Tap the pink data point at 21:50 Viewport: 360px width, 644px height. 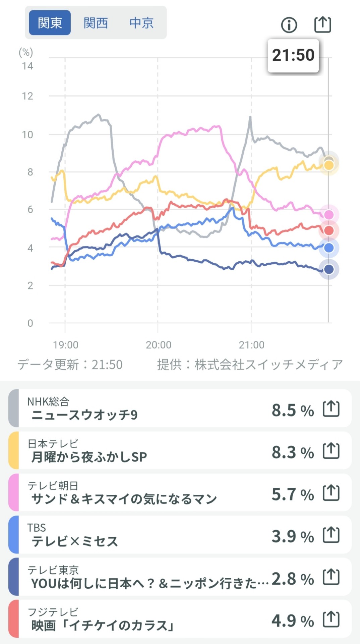tap(329, 215)
